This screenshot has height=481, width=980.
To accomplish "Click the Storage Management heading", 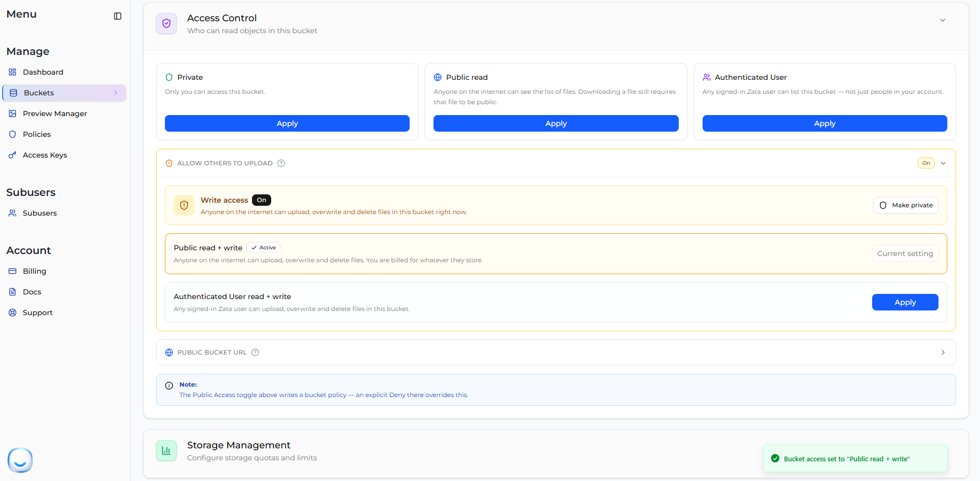I will pos(239,445).
